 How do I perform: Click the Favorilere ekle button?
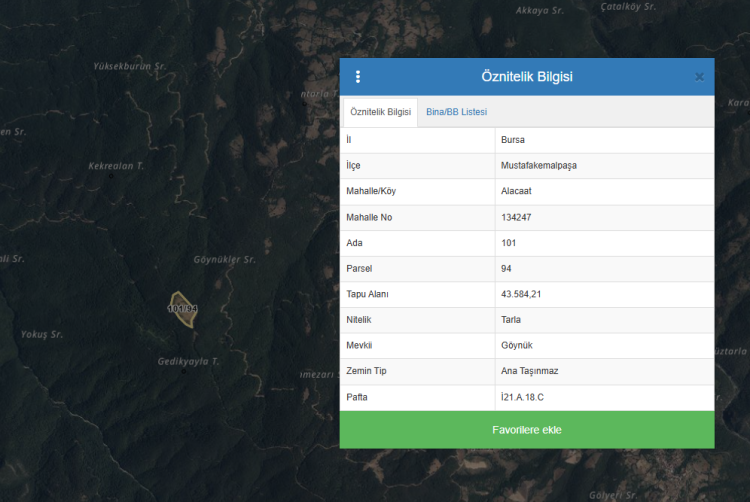tap(527, 430)
